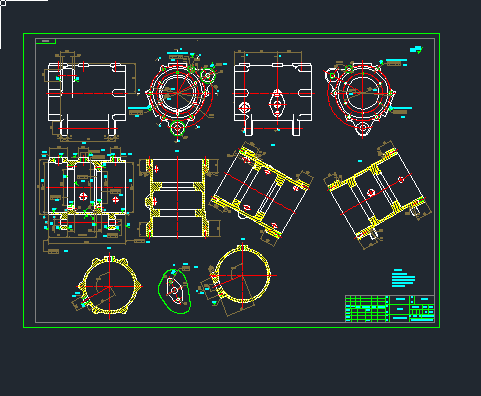This screenshot has height=396, width=481.
Task: Select the small circular hole in third top view
Action: point(244,108)
